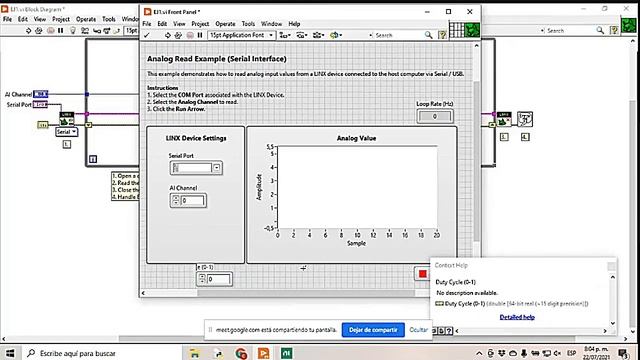Click AI Channel increment/decrement stepper

[176, 200]
